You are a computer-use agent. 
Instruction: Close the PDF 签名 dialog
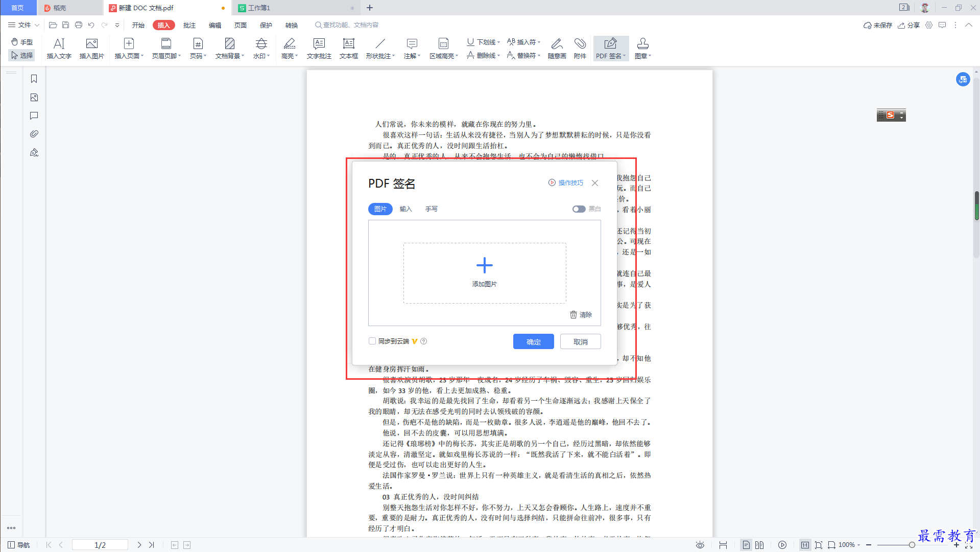point(595,182)
